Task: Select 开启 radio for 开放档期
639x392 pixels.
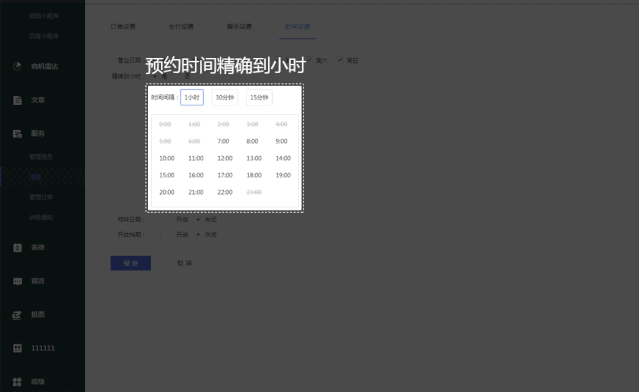Action: coord(169,234)
